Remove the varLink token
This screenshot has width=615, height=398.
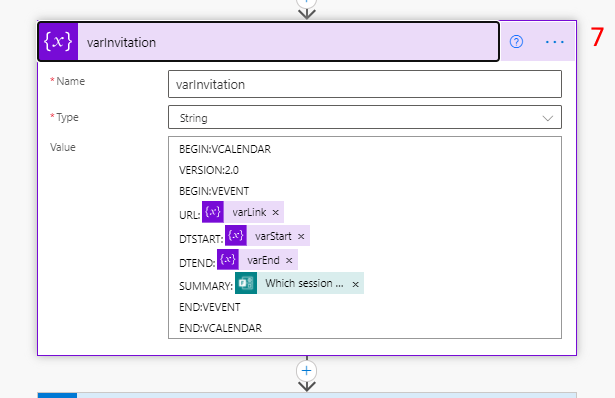[276, 213]
